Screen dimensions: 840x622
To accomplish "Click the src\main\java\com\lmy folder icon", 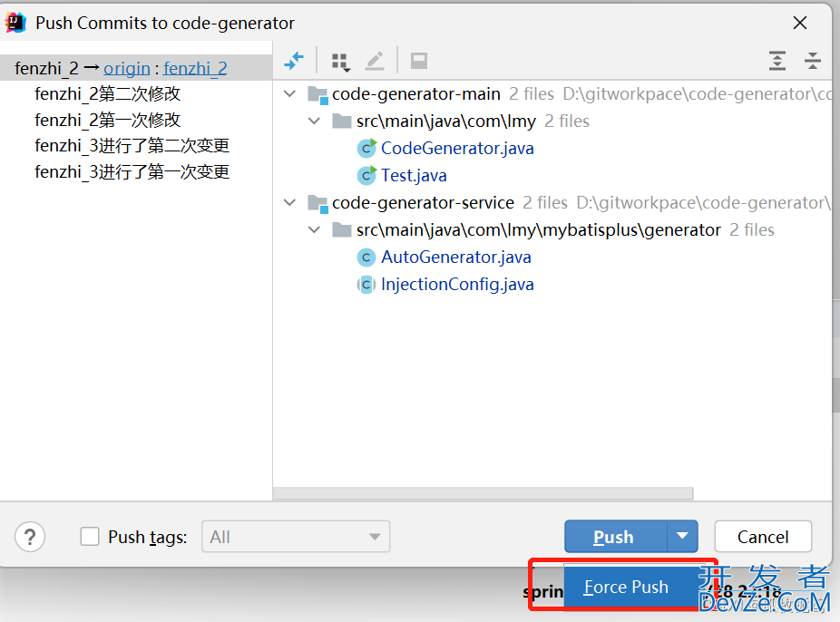I will [x=342, y=121].
